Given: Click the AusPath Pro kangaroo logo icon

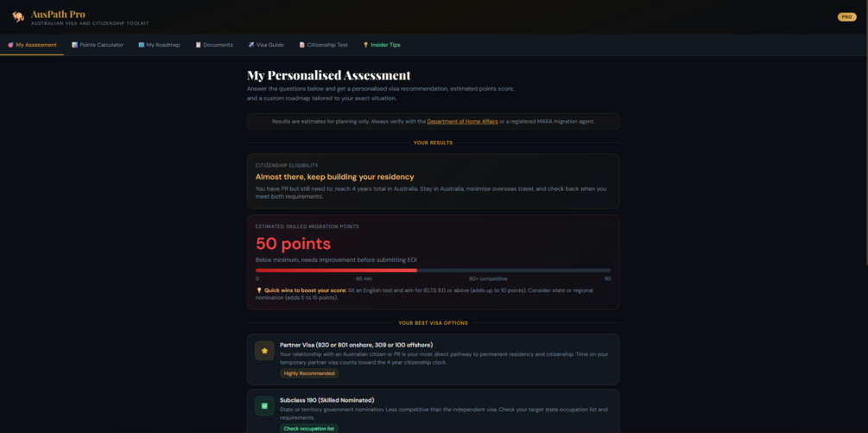Looking at the screenshot, I should coord(19,16).
